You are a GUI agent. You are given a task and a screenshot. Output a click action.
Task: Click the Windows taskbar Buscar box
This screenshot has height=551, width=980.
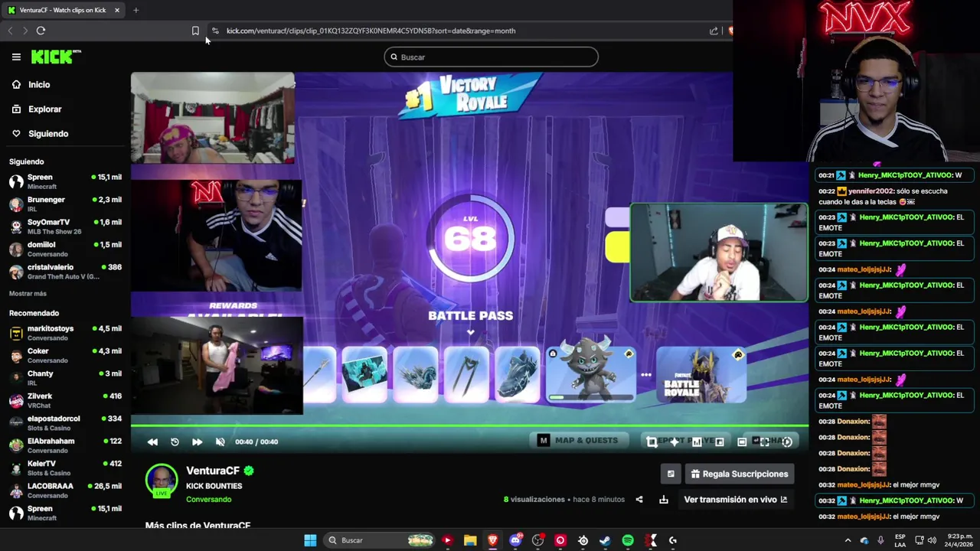pyautogui.click(x=380, y=540)
